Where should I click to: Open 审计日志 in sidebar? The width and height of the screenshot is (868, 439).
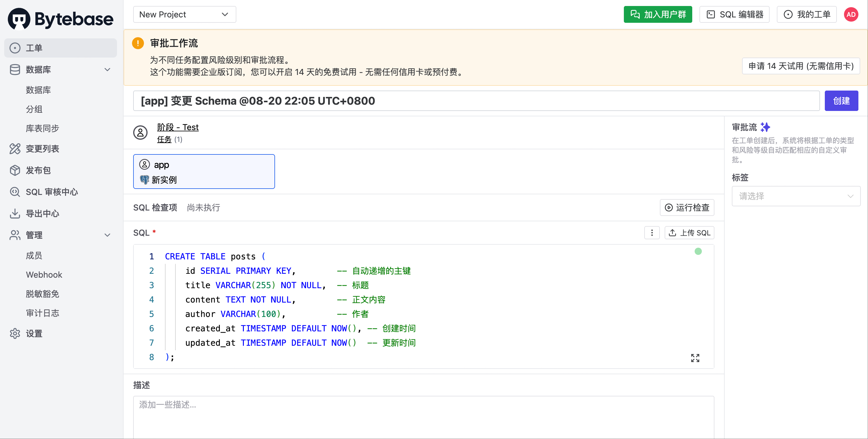[x=43, y=313]
